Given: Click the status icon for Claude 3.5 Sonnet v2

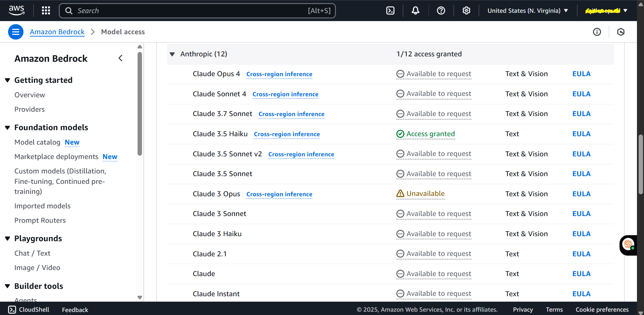Looking at the screenshot, I should 400,154.
